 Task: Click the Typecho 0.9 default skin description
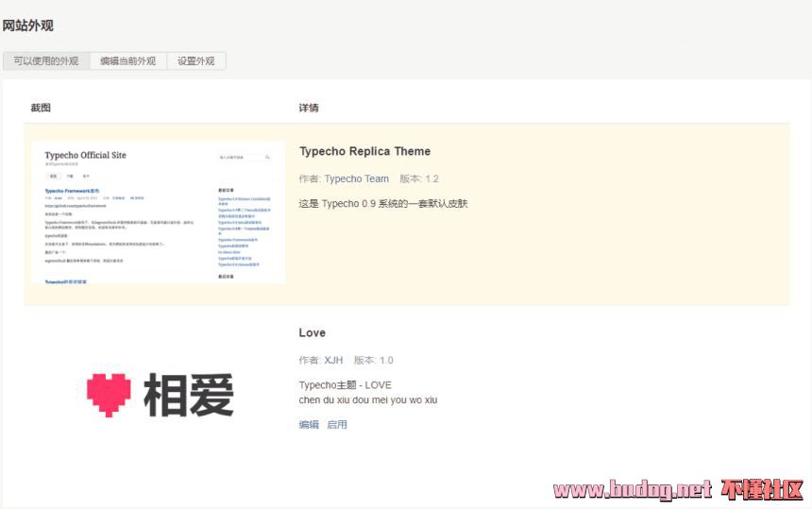point(382,203)
